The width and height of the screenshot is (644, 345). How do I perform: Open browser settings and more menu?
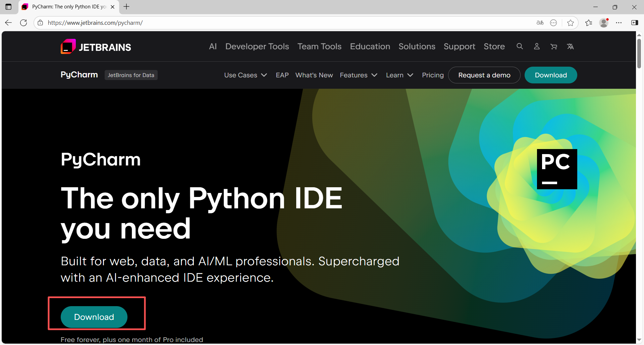pos(619,23)
